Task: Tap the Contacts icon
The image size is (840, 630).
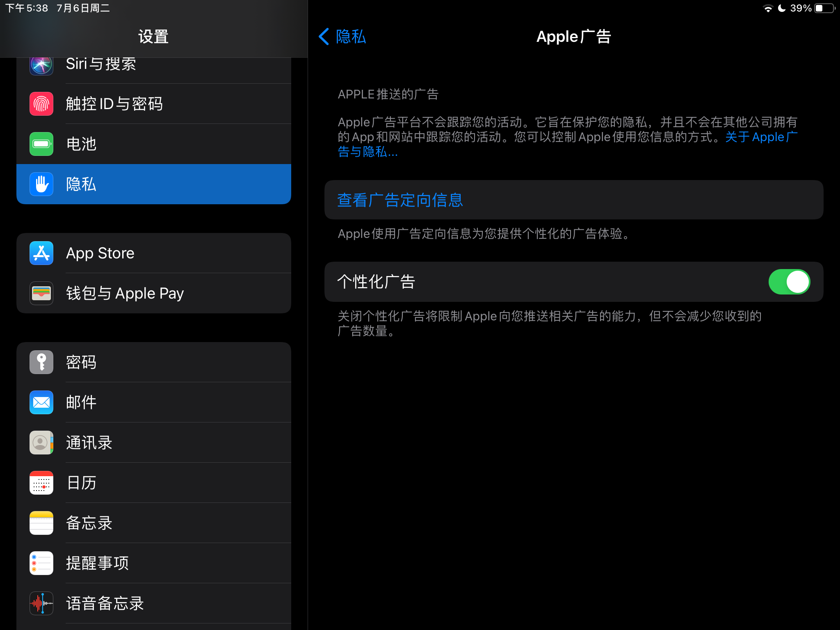Action: point(41,443)
